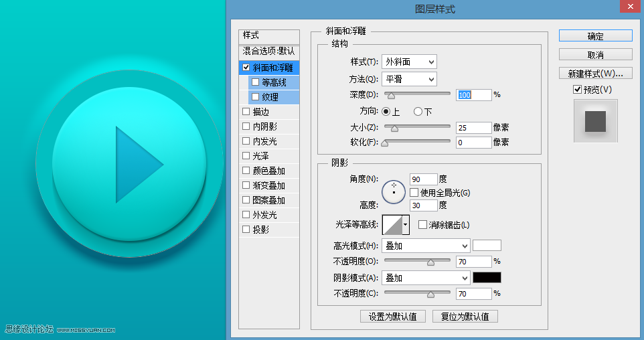Check the 光泽 style checkbox

coord(246,156)
